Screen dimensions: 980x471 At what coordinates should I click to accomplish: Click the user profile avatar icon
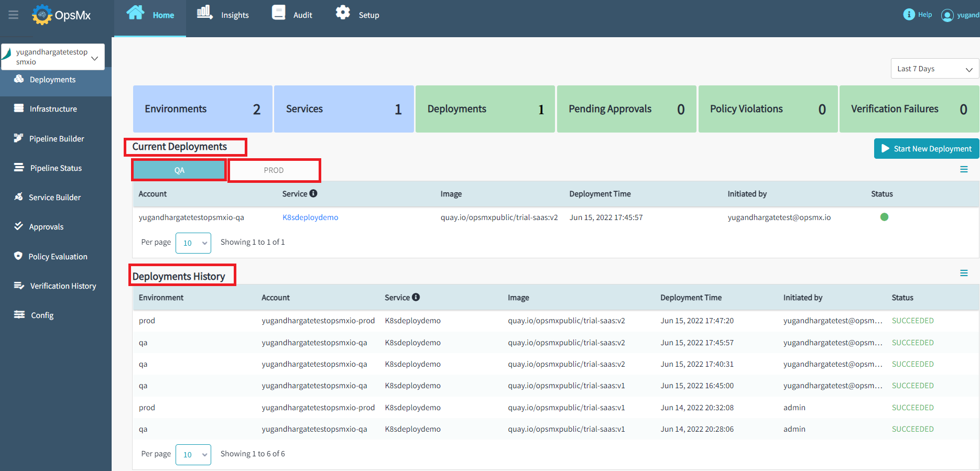947,15
